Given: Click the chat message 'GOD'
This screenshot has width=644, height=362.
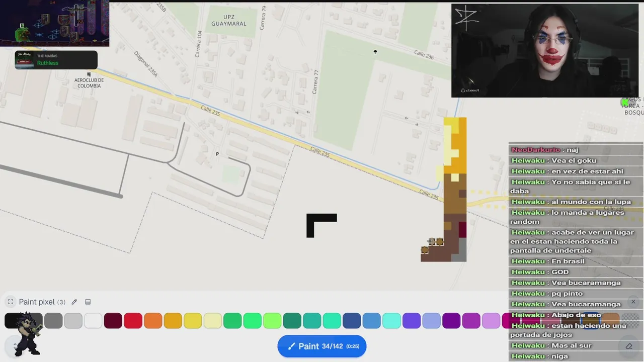Looking at the screenshot, I should (560, 272).
